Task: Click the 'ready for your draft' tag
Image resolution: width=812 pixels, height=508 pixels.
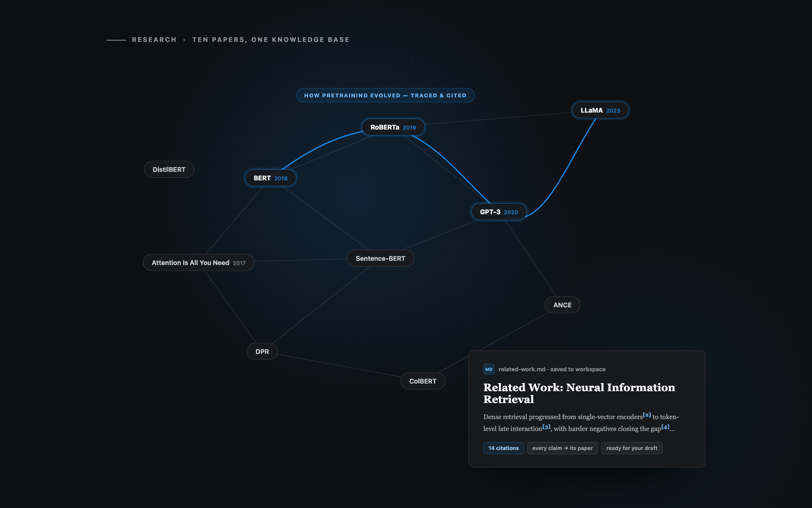Action: tap(632, 448)
